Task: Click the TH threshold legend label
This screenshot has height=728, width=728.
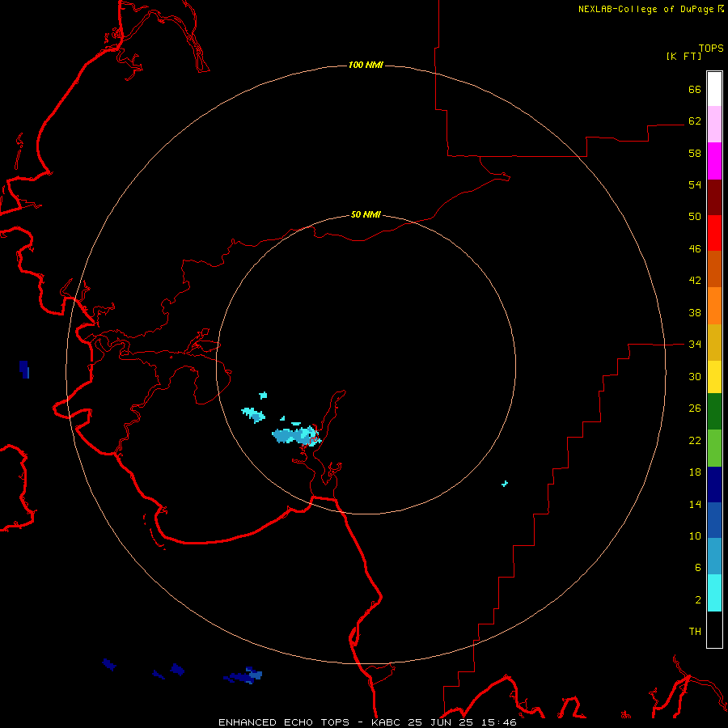Action: coord(695,632)
